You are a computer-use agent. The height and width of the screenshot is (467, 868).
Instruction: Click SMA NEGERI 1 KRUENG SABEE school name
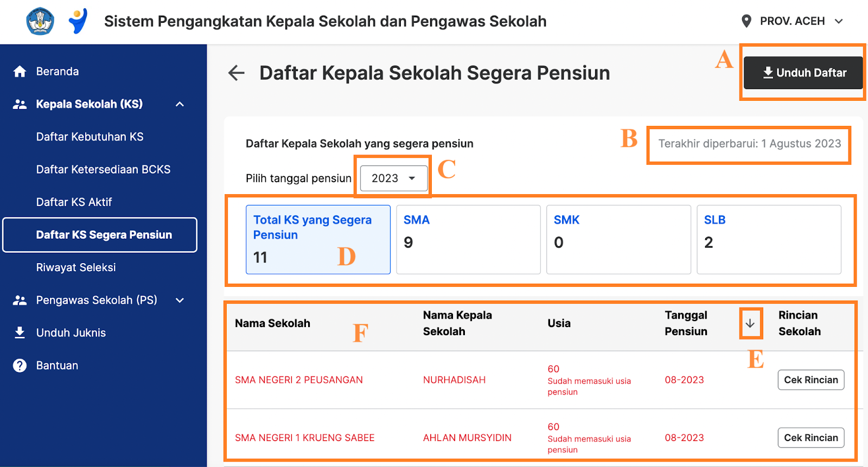click(x=305, y=438)
